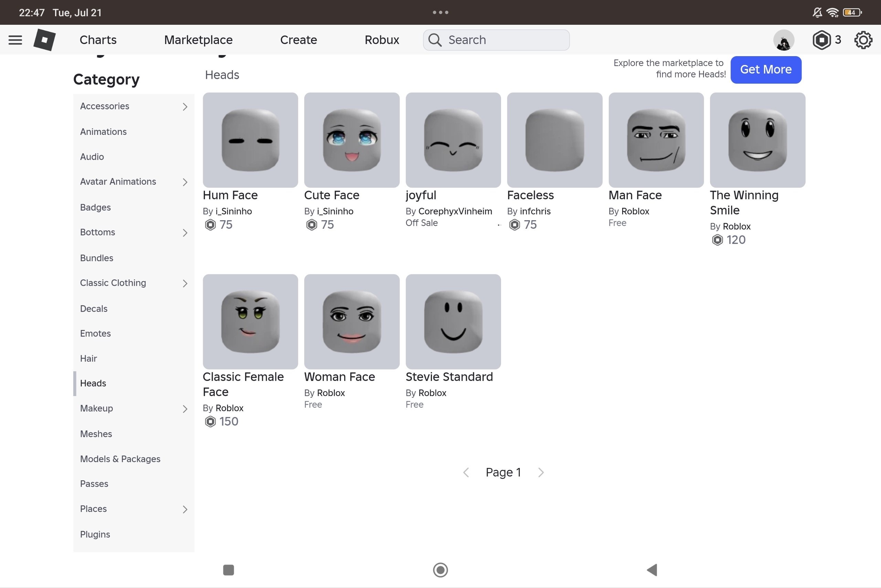Open The Winning Smile head thumbnail
Viewport: 881px width, 588px height.
757,140
